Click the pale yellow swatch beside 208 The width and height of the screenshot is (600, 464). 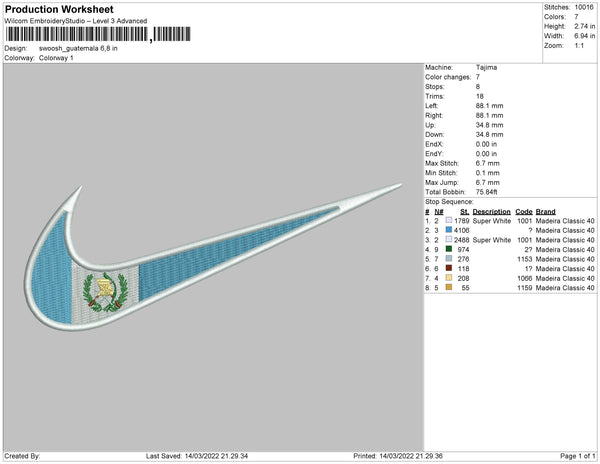pyautogui.click(x=449, y=278)
